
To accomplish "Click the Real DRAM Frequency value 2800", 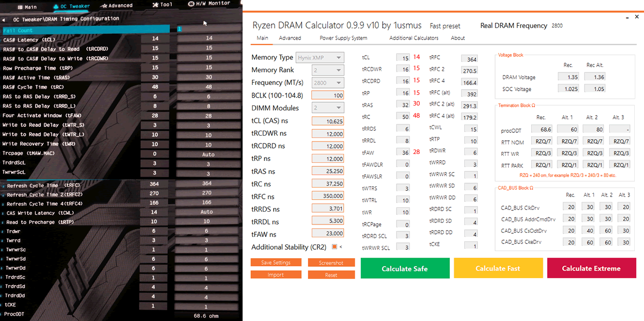I will [x=557, y=26].
